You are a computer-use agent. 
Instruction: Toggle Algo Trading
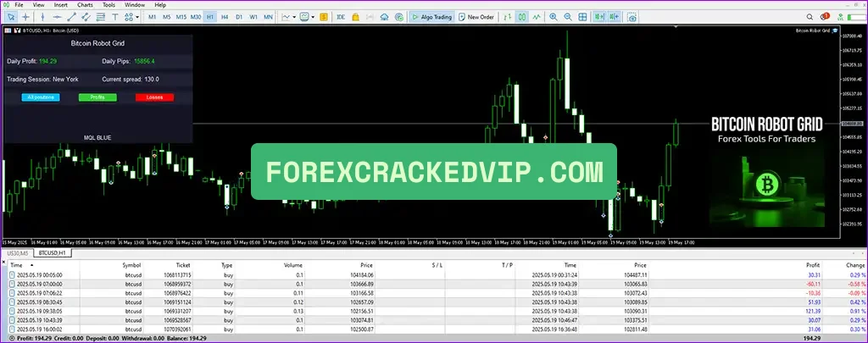[431, 17]
